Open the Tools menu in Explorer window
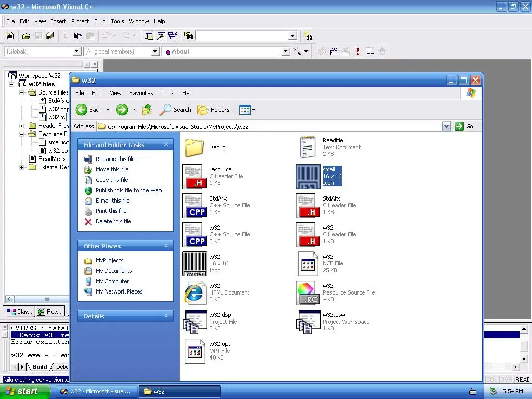The image size is (532, 399). coord(168,93)
